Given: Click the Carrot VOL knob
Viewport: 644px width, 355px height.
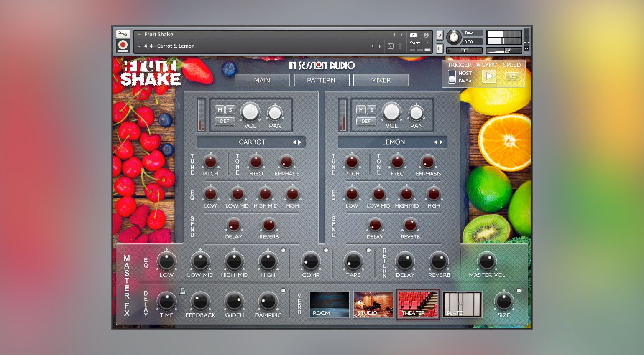Looking at the screenshot, I should click(250, 112).
